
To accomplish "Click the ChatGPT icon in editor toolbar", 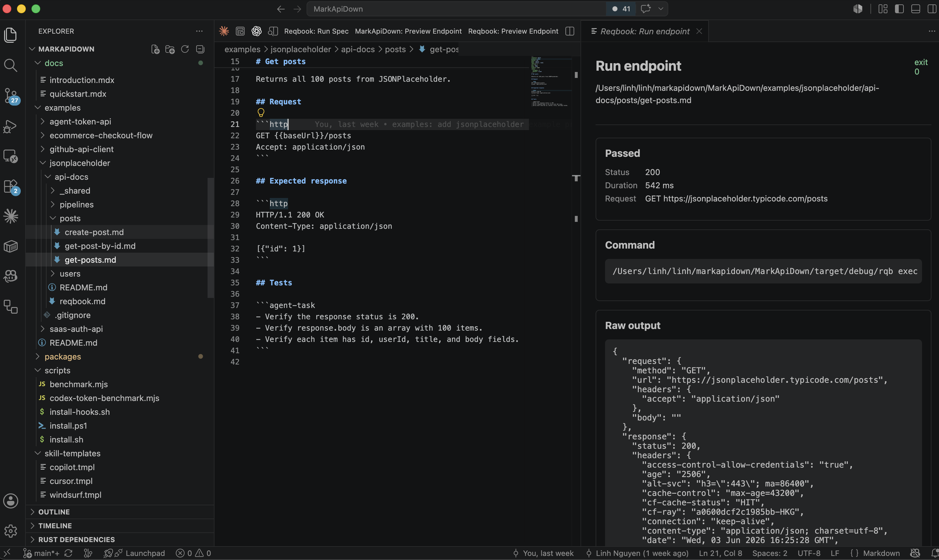I will click(257, 31).
